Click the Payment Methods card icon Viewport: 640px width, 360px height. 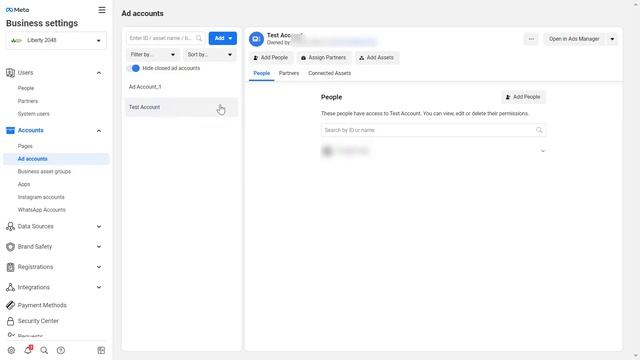tap(10, 305)
